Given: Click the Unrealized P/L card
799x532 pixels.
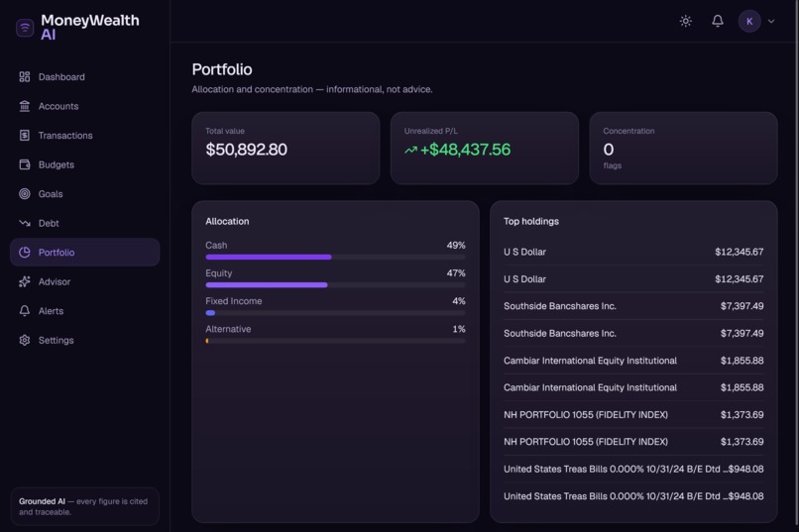Looking at the screenshot, I should click(485, 149).
